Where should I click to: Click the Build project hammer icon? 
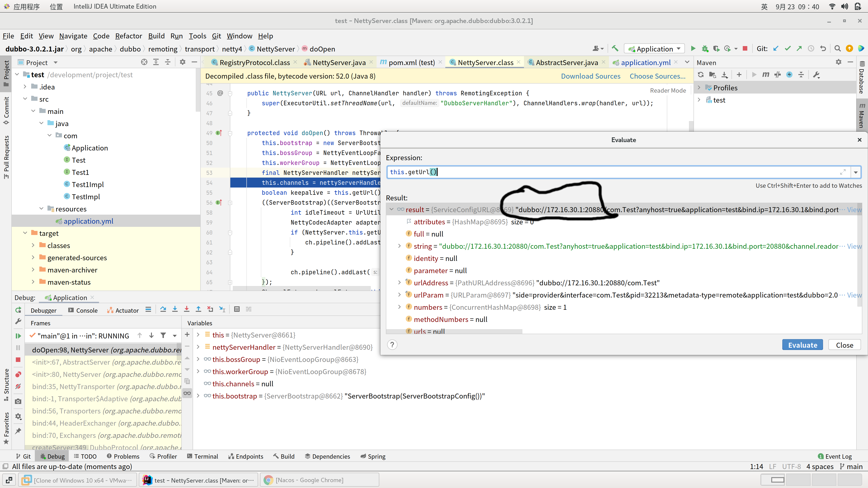[x=615, y=49]
